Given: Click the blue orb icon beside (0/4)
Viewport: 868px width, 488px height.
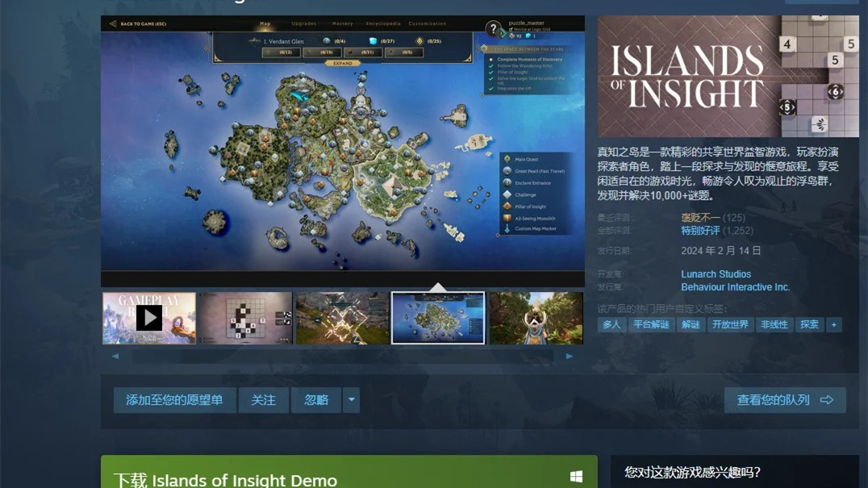Looking at the screenshot, I should pos(327,41).
